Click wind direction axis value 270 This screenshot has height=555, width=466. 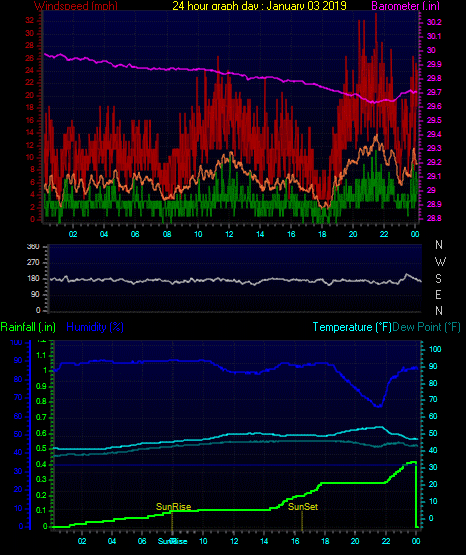(x=33, y=263)
